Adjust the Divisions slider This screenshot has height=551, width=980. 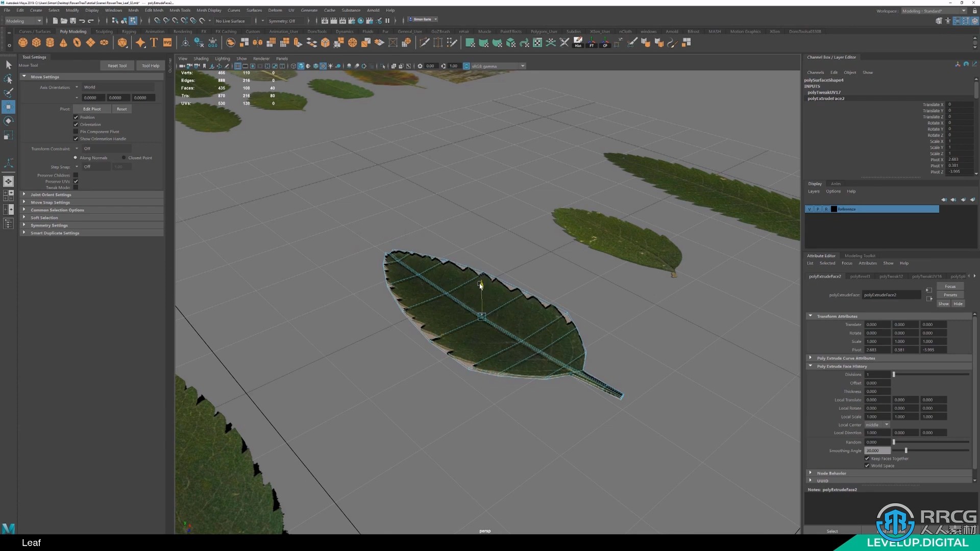[x=930, y=374]
